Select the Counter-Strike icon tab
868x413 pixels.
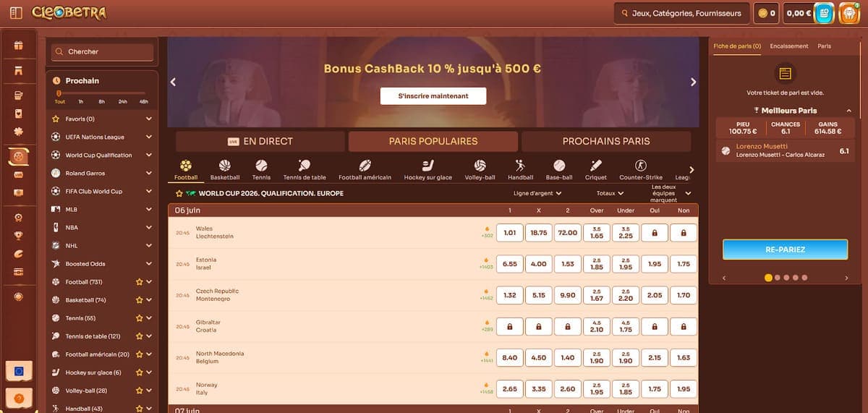tap(641, 171)
